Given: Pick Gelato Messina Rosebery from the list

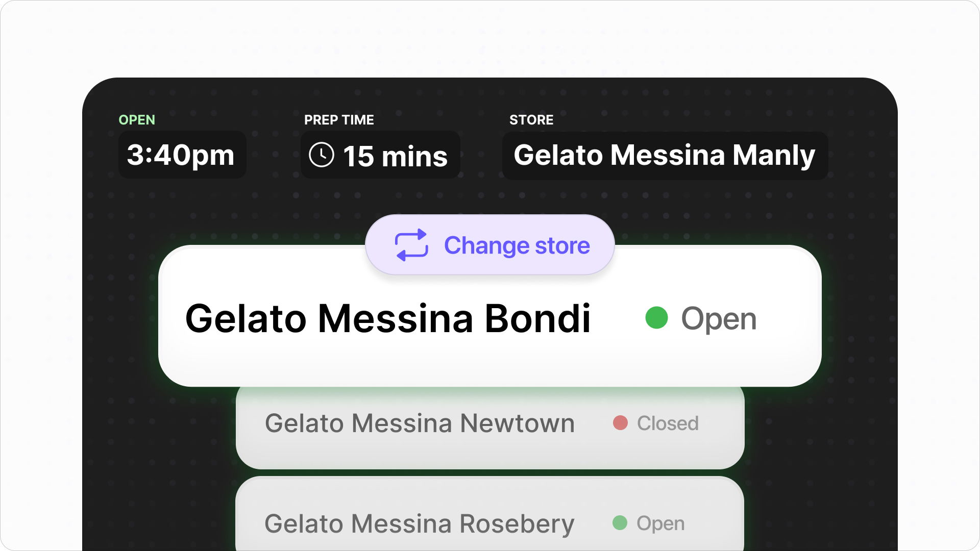Looking at the screenshot, I should (x=419, y=523).
